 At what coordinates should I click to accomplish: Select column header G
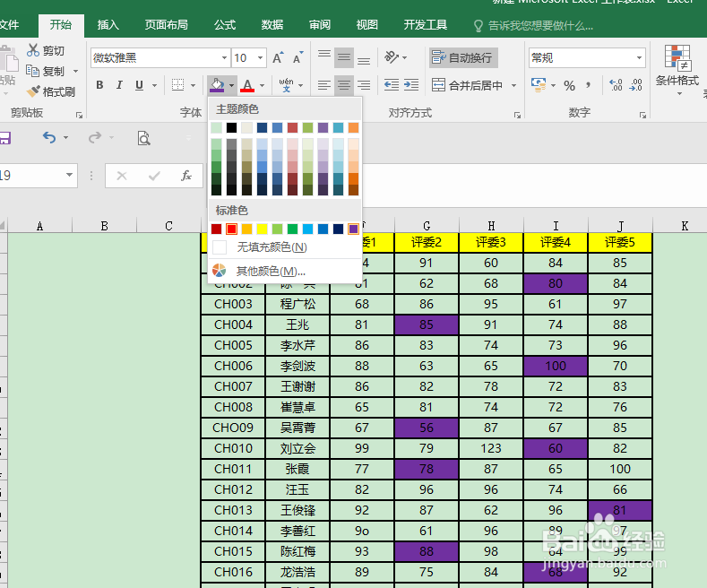427,226
